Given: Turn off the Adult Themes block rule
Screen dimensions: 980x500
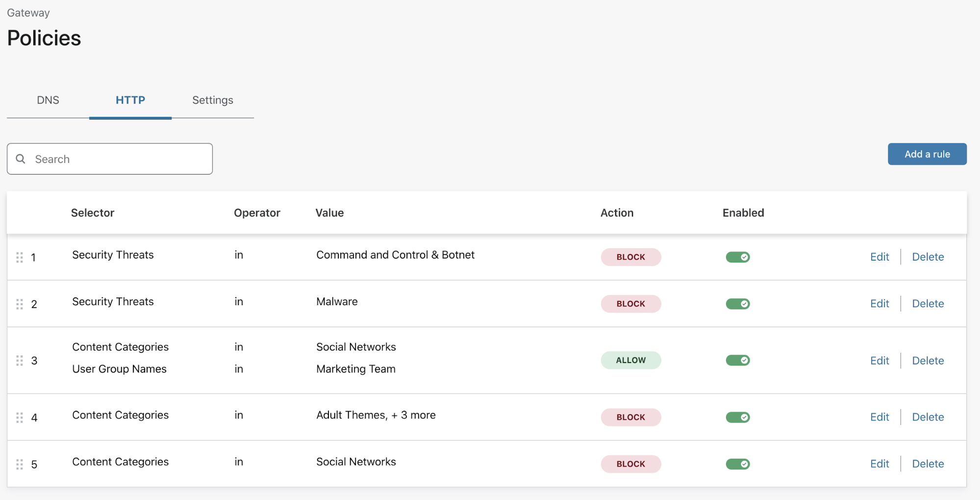Looking at the screenshot, I should click(x=737, y=417).
